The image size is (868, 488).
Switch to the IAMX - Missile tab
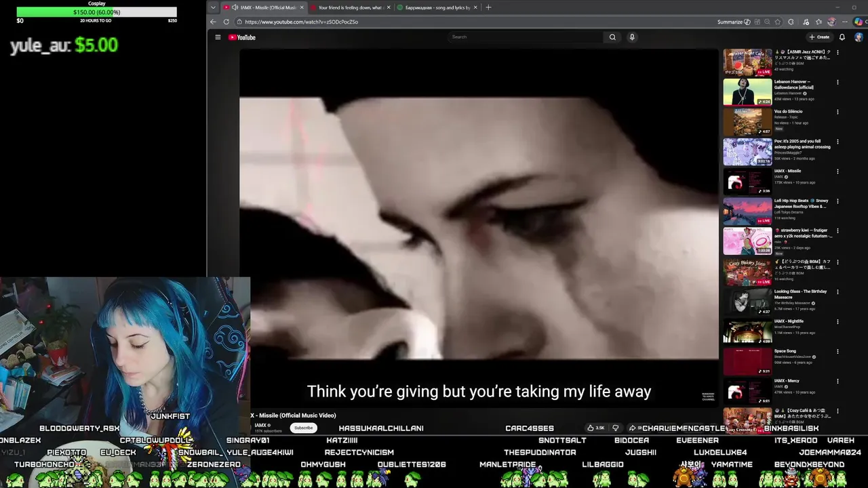pyautogui.click(x=263, y=7)
